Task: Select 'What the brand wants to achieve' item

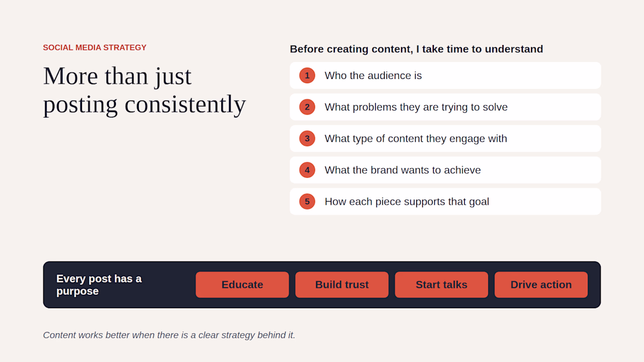Action: point(445,170)
